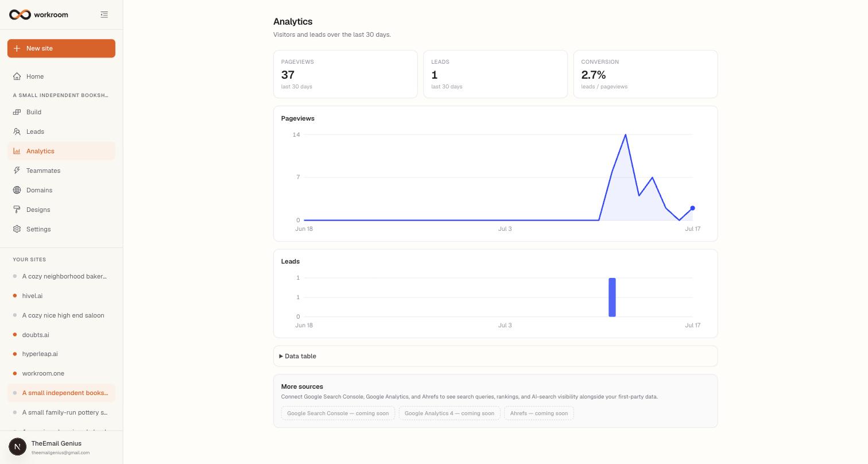Image resolution: width=868 pixels, height=464 pixels.
Task: Click the Data table label
Action: tap(300, 356)
